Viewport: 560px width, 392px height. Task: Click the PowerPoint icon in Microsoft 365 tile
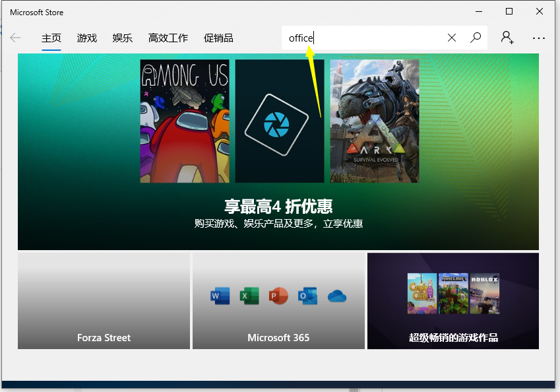click(278, 296)
